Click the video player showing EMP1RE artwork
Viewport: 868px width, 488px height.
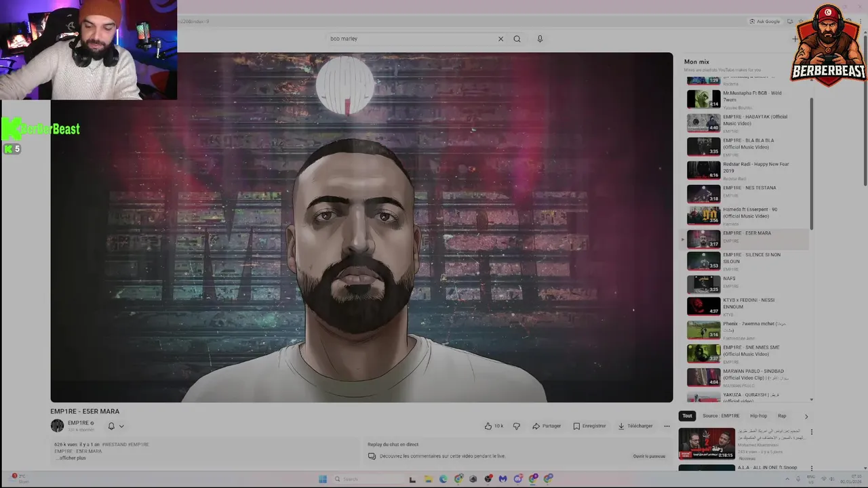[361, 228]
